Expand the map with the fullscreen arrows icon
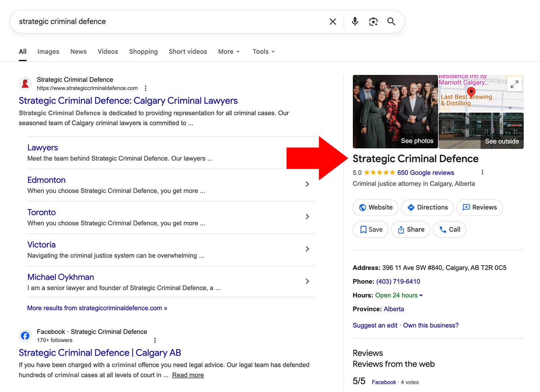Screen dimensions: 540x392 514,84
